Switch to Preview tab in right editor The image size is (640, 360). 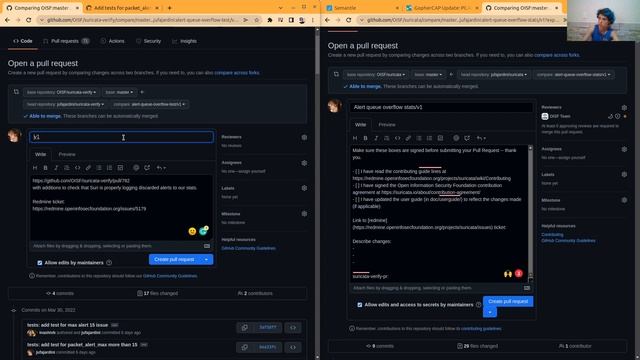tap(387, 125)
